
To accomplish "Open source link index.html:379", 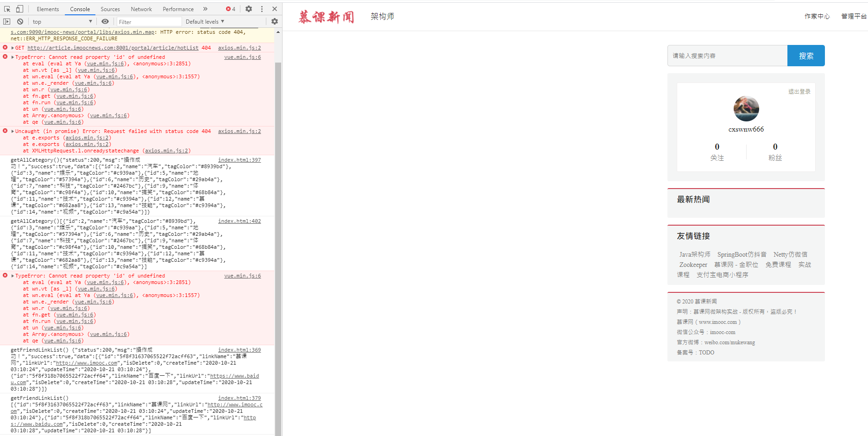I will [239, 398].
